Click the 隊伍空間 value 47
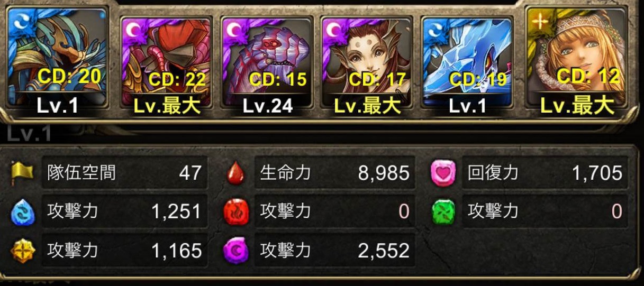644x286 pixels. (x=190, y=173)
